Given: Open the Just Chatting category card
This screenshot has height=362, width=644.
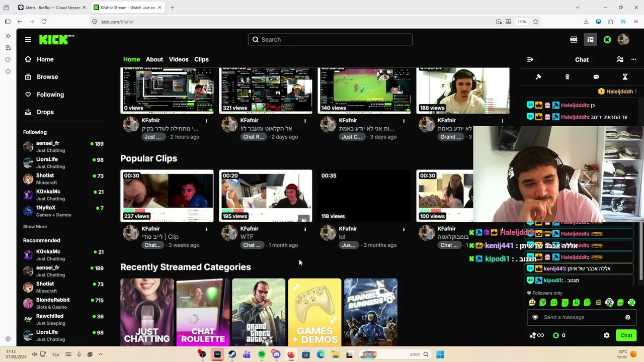Looking at the screenshot, I should point(147,312).
